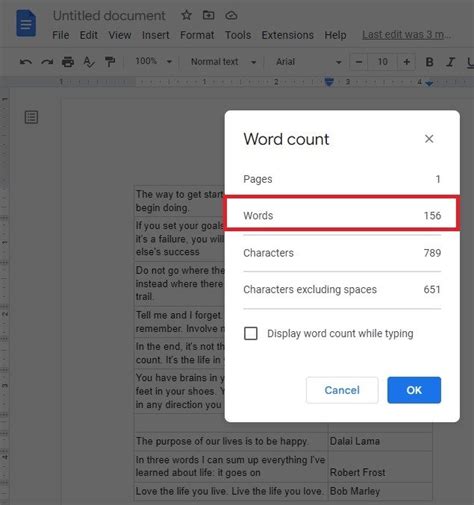Image resolution: width=474 pixels, height=505 pixels.
Task: Click 'The purpose of our lives' cell
Action: pyautogui.click(x=231, y=441)
